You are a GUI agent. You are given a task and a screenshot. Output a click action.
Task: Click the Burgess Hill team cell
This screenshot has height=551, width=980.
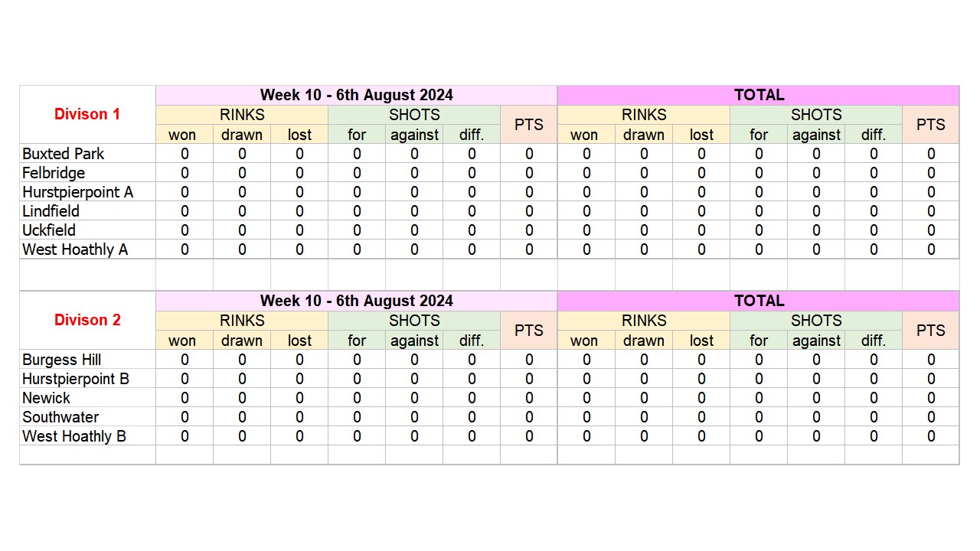(x=87, y=360)
